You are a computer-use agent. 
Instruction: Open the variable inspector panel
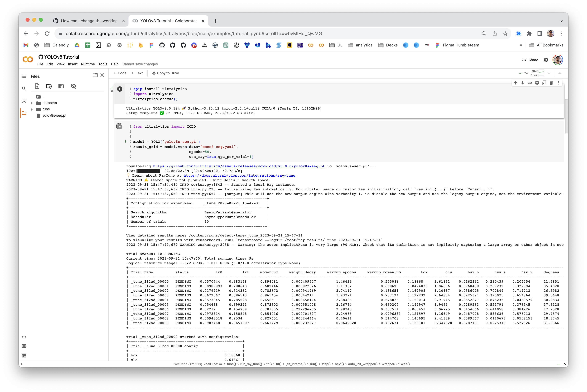[x=24, y=100]
